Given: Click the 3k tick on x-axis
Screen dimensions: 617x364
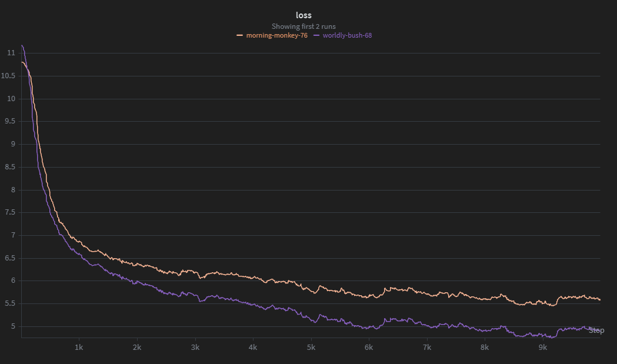Looking at the screenshot, I should click(195, 347).
